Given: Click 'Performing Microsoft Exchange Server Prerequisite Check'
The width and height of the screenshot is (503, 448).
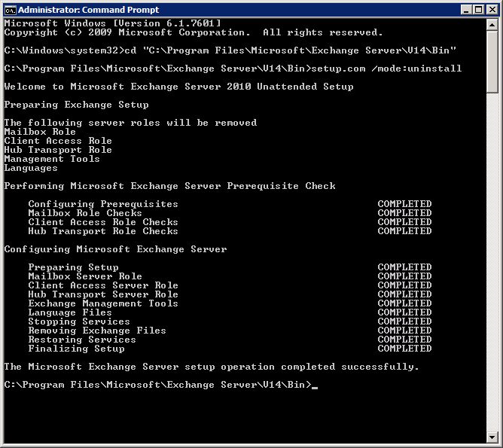Looking at the screenshot, I should pos(169,186).
